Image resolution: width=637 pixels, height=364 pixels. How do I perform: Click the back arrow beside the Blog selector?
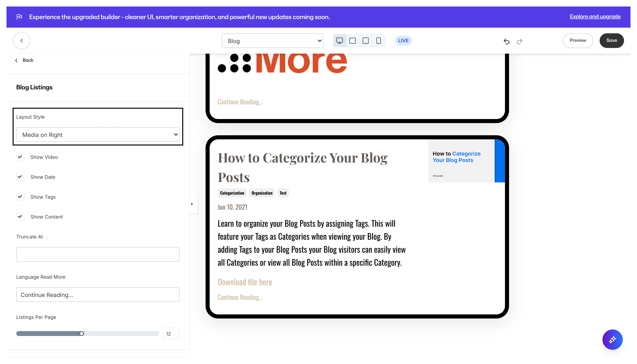22,40
